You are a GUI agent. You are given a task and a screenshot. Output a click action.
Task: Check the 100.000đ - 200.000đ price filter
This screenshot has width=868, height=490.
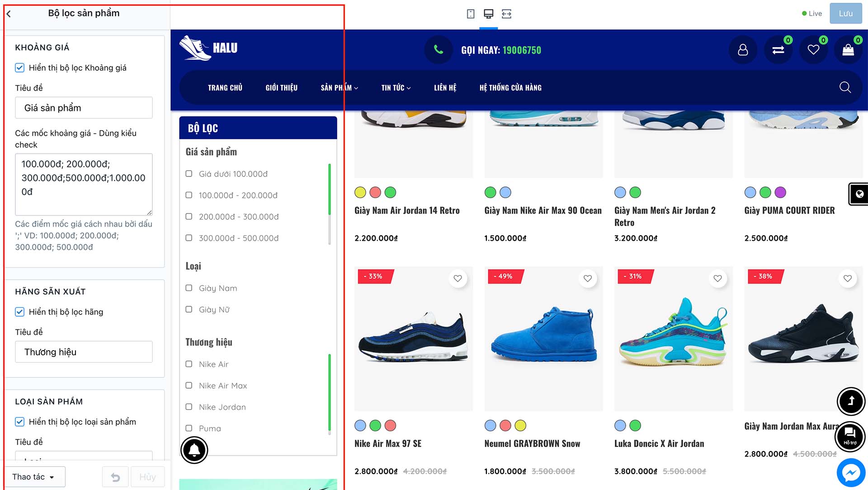(x=189, y=195)
